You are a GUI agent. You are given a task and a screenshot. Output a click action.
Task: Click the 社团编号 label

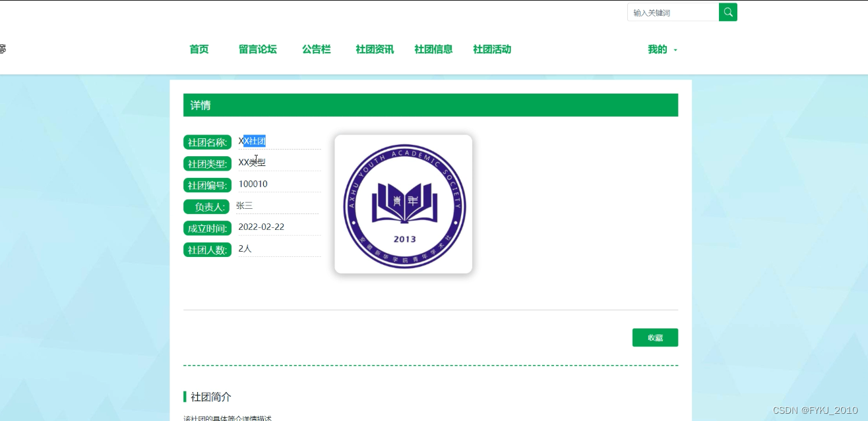pos(207,185)
